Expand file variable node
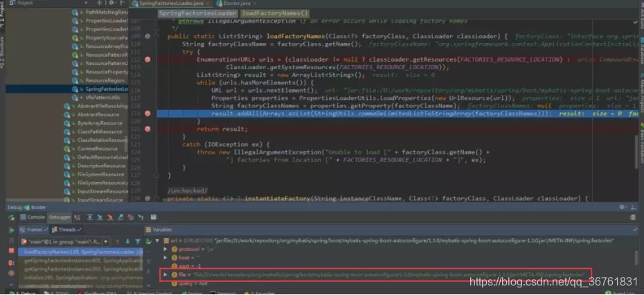The image size is (644, 295). 165,274
